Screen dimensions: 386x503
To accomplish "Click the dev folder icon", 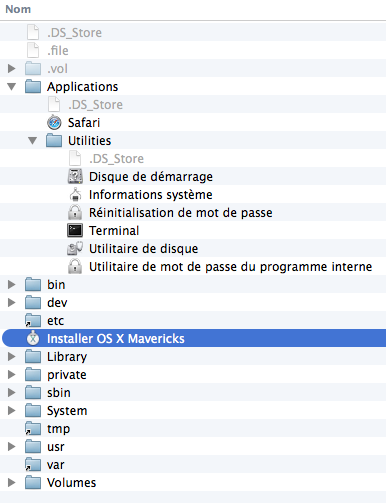I will pos(33,303).
